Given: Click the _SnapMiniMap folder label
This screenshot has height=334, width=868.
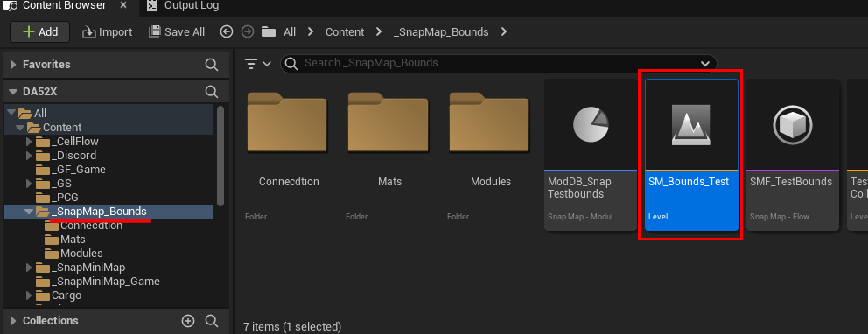Looking at the screenshot, I should click(x=88, y=268).
